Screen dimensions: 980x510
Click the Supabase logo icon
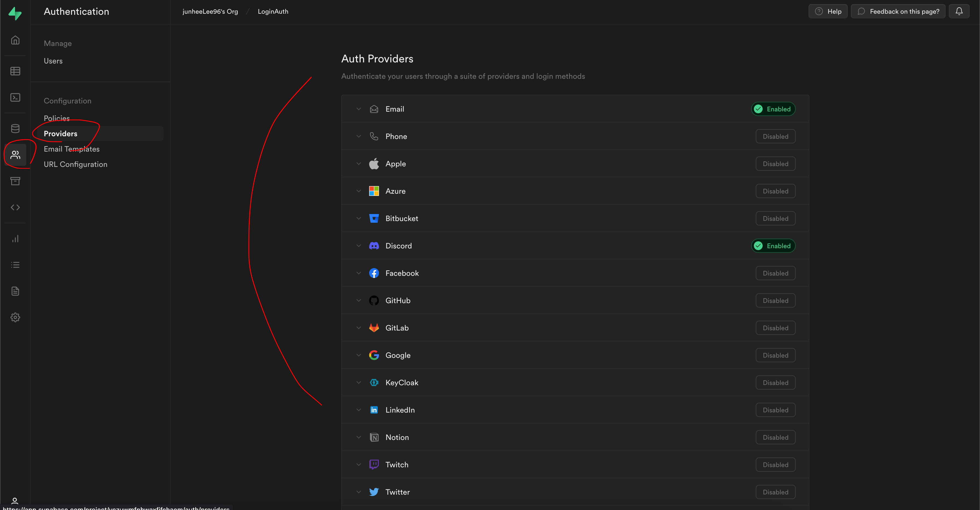pyautogui.click(x=15, y=13)
